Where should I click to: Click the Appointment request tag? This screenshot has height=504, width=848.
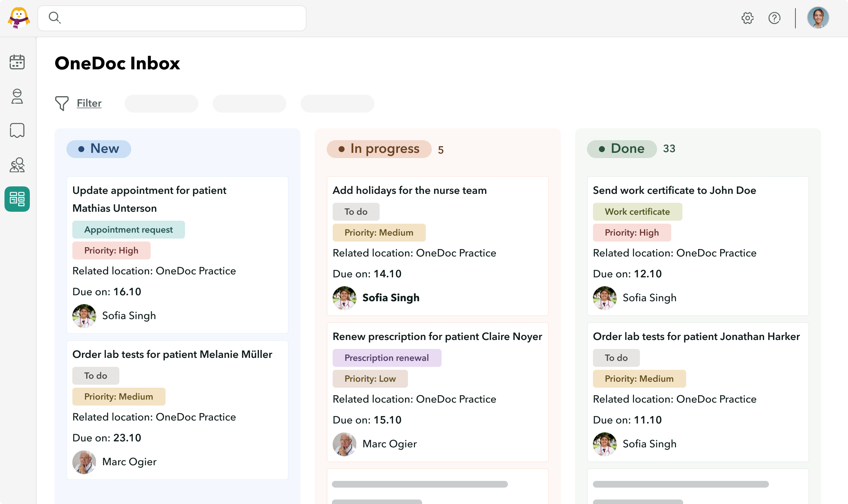(128, 230)
